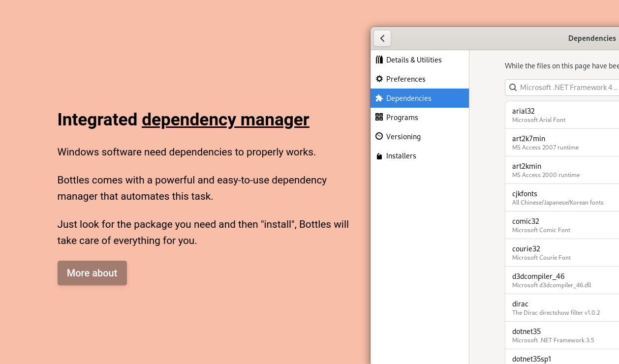619x364 pixels.
Task: Pick the d3dcompiler_46 dependency row
Action: (x=562, y=280)
